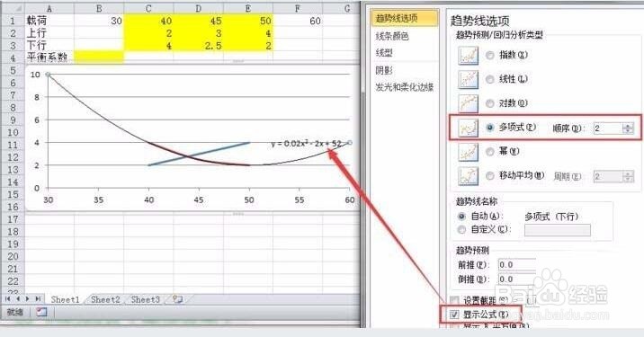Choose the 指数 radio button
Viewport: 644px width, 337px height.
pyautogui.click(x=490, y=55)
